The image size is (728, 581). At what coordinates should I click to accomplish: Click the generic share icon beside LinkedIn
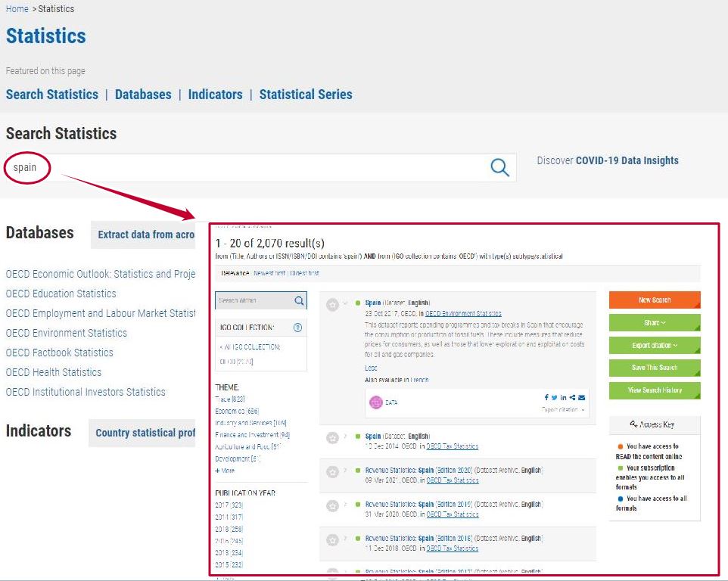click(572, 397)
